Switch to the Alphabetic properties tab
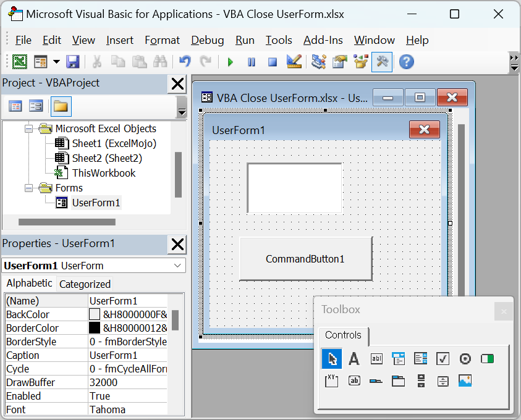521x420 pixels. (x=29, y=283)
